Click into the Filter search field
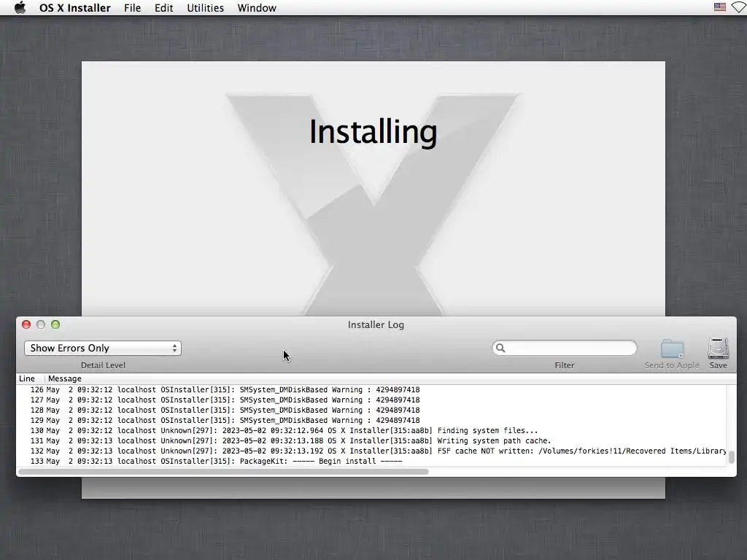Image resolution: width=747 pixels, height=560 pixels. tap(565, 348)
